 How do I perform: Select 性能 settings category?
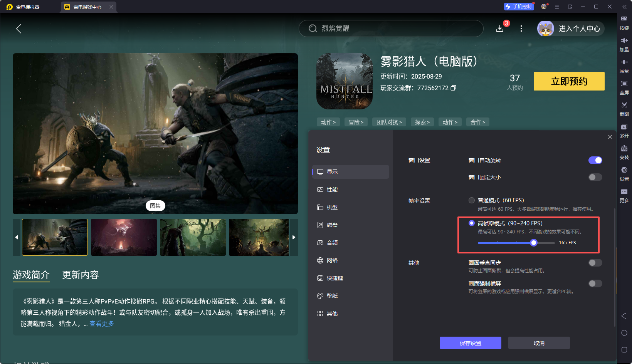(351, 190)
